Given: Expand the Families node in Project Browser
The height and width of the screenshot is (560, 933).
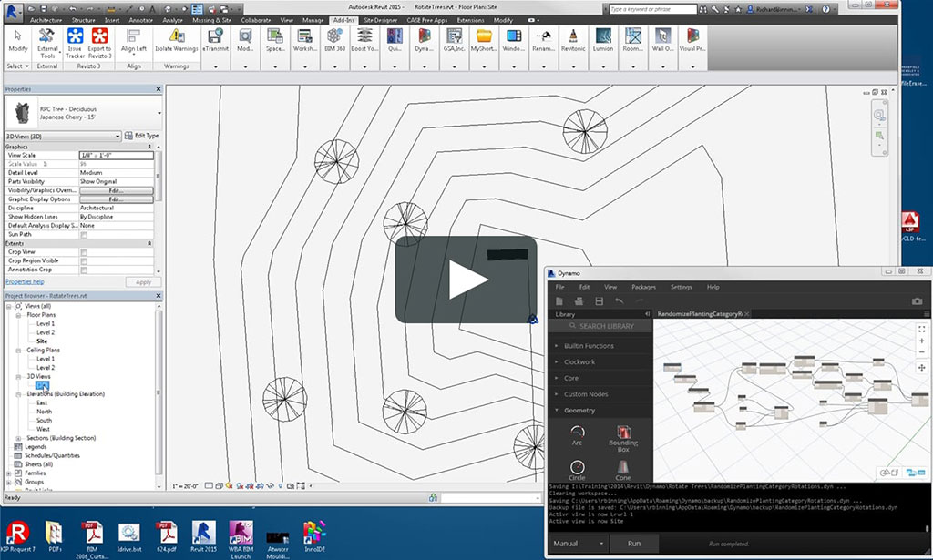Looking at the screenshot, I should coord(8,473).
